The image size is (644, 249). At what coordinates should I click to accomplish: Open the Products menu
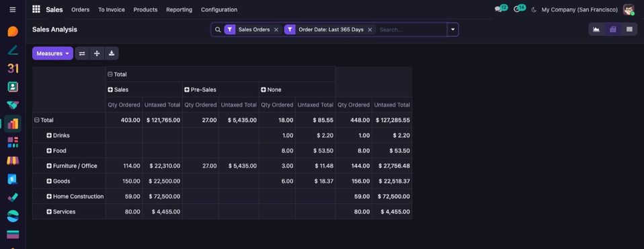(145, 9)
